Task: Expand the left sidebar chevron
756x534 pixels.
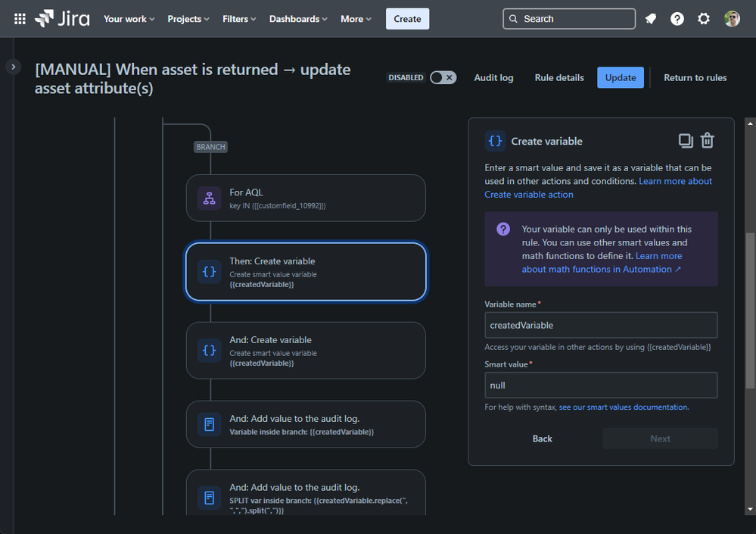Action: click(14, 67)
